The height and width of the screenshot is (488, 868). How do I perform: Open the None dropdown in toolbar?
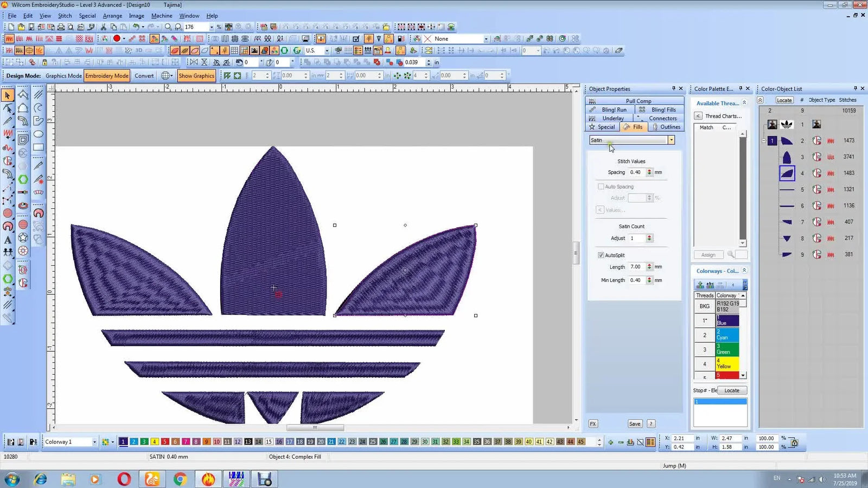point(486,39)
